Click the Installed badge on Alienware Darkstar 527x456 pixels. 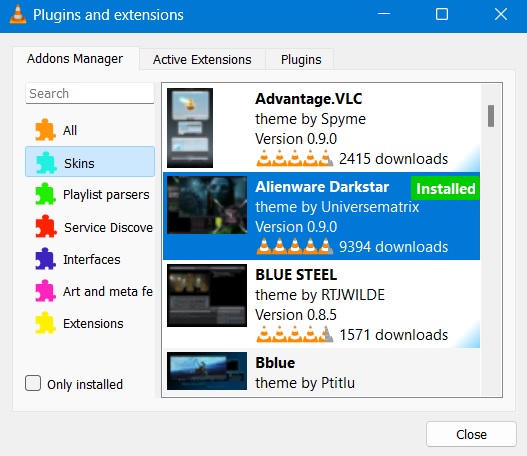click(x=445, y=189)
